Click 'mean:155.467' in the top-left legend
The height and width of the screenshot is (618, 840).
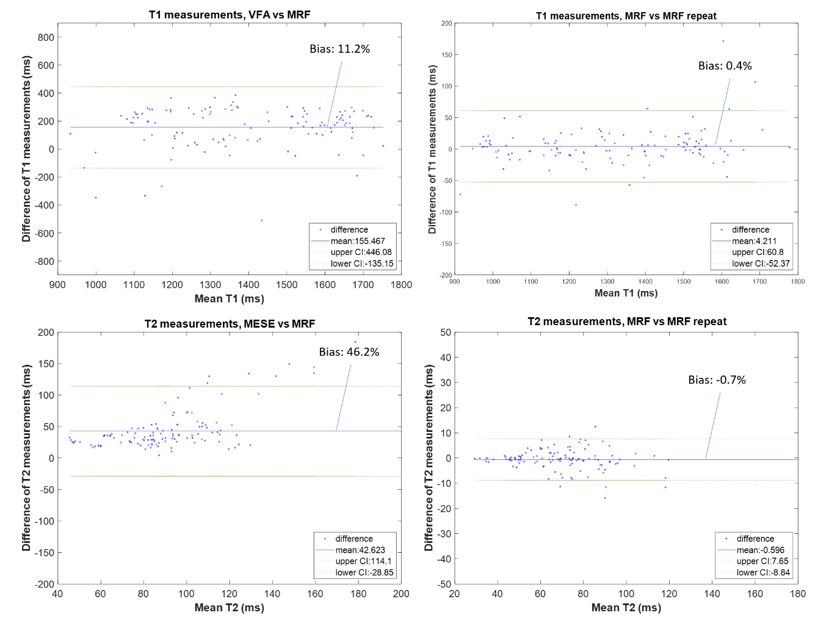pyautogui.click(x=358, y=241)
